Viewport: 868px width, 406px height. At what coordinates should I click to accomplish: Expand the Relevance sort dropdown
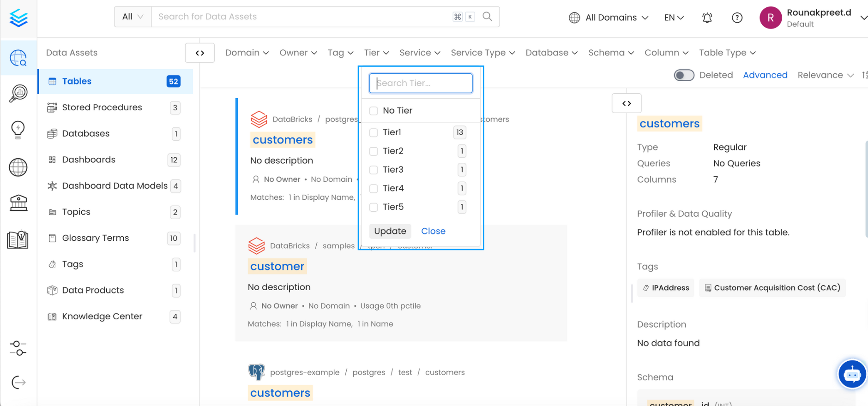click(825, 75)
